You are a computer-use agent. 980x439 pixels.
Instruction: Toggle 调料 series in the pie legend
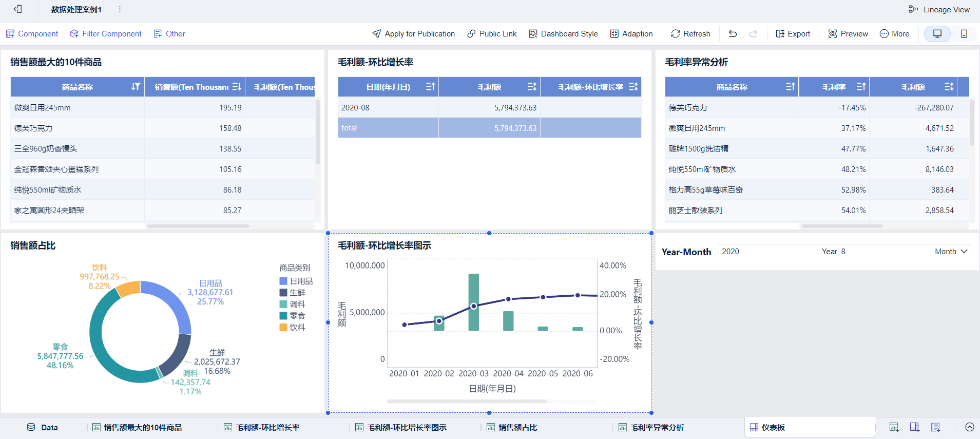[293, 304]
